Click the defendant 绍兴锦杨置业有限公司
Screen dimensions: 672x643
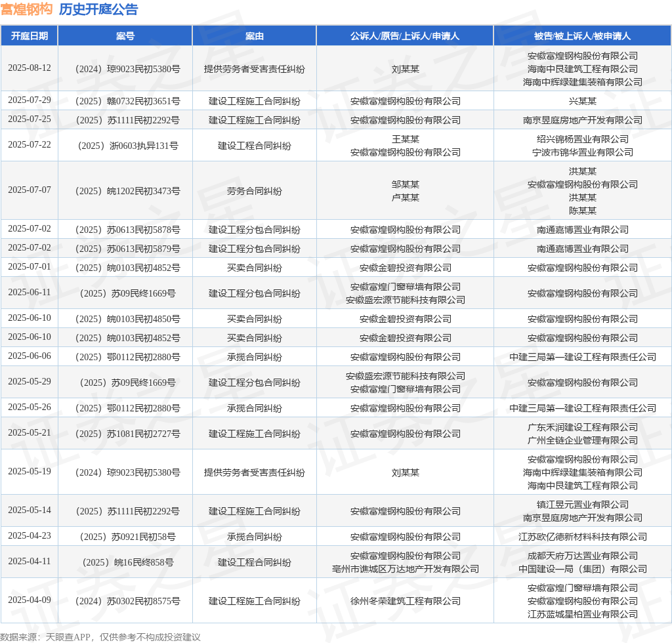pos(583,139)
